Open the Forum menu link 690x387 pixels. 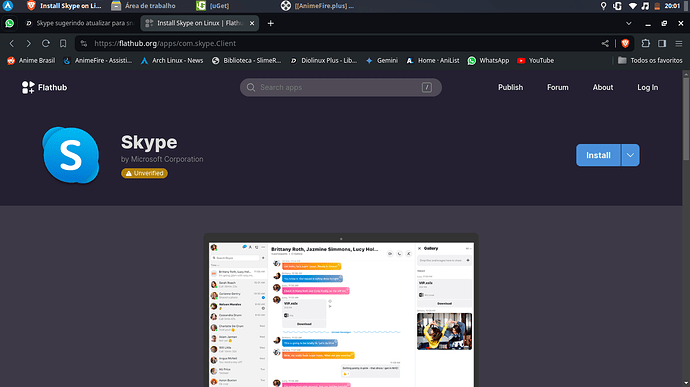[558, 87]
